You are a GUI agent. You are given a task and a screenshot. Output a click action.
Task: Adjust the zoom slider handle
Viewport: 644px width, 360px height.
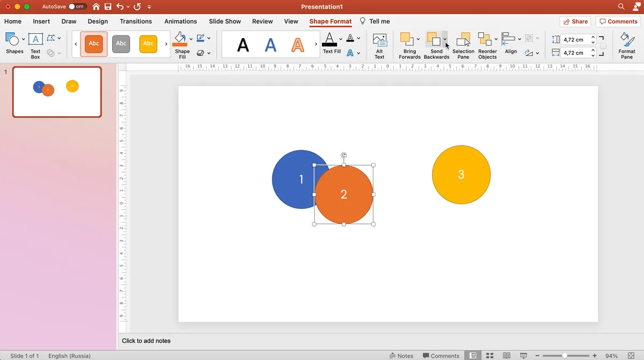tap(564, 356)
